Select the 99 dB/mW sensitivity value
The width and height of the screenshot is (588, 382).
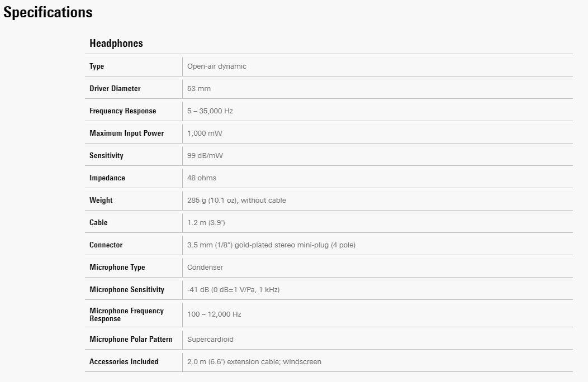[205, 156]
